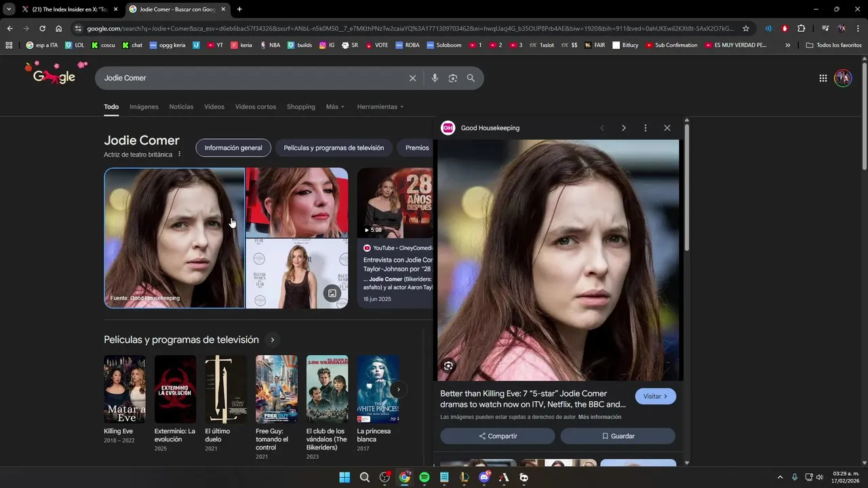The width and height of the screenshot is (868, 488).
Task: Open El club de los vándalos poster
Action: click(327, 389)
